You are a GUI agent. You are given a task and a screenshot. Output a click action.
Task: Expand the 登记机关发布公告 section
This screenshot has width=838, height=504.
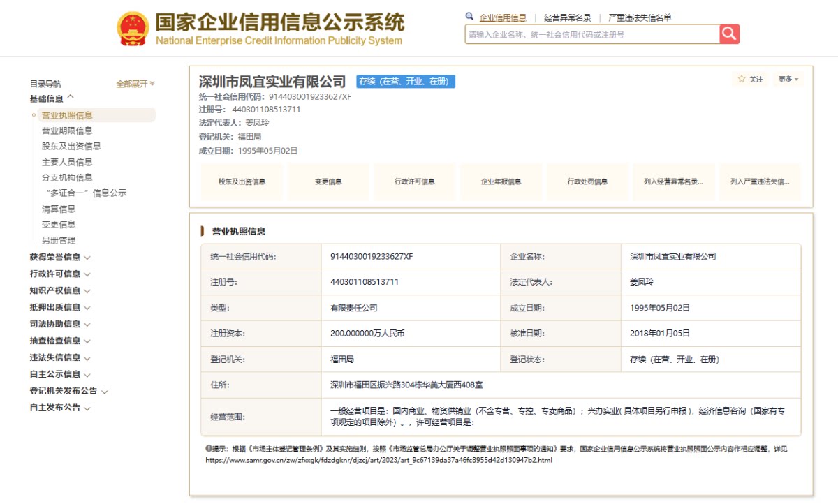pos(68,391)
